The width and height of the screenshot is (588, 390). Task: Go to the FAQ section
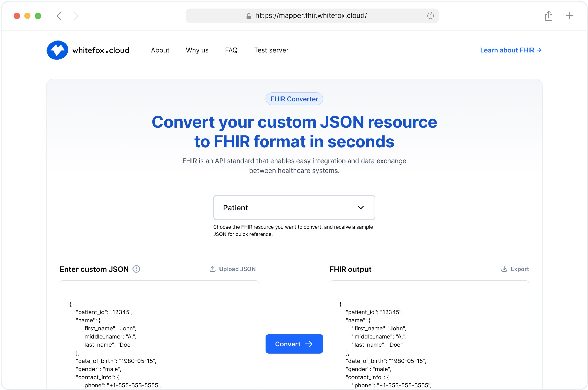tap(231, 50)
